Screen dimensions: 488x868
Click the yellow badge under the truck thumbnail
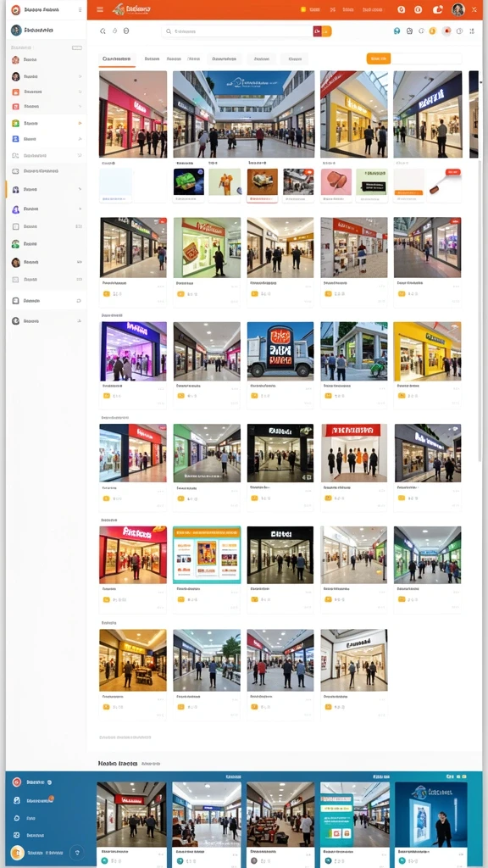254,396
